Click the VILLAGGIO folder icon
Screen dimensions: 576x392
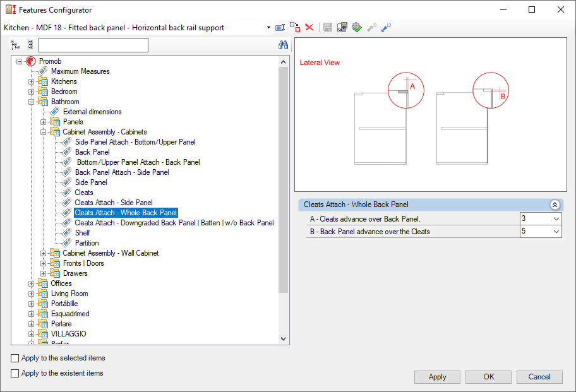click(43, 334)
